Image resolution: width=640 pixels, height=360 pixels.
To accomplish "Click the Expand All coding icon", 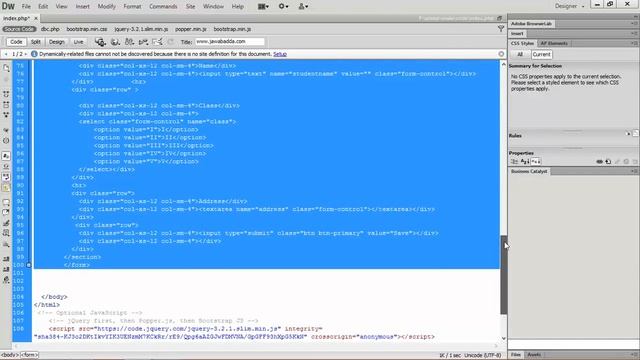I will [x=6, y=115].
